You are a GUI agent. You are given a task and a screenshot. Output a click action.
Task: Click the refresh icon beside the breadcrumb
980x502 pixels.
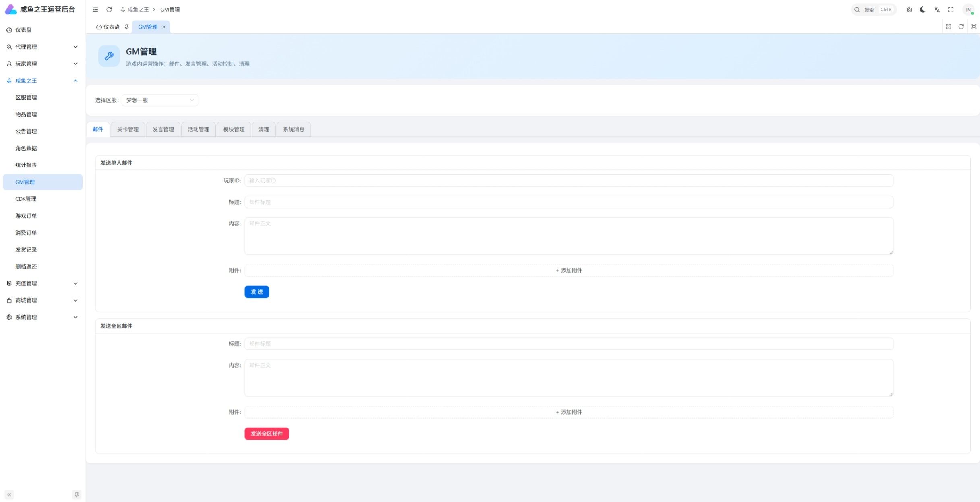click(x=109, y=10)
